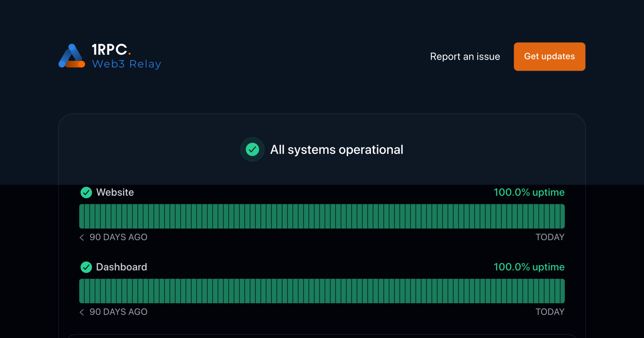Screen dimensions: 644x338
Task: Click the All systems operational heading
Action: tap(336, 150)
